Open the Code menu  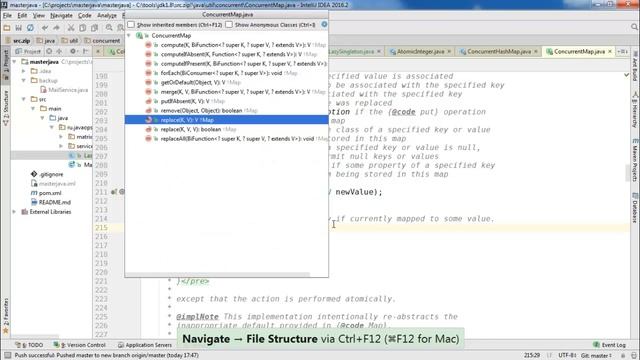click(x=84, y=16)
